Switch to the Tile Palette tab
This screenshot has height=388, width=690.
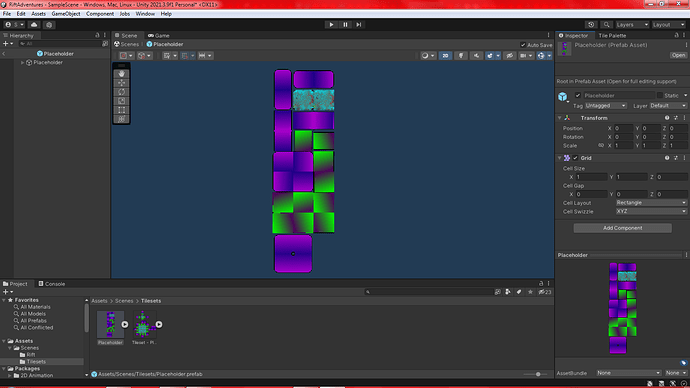click(612, 36)
